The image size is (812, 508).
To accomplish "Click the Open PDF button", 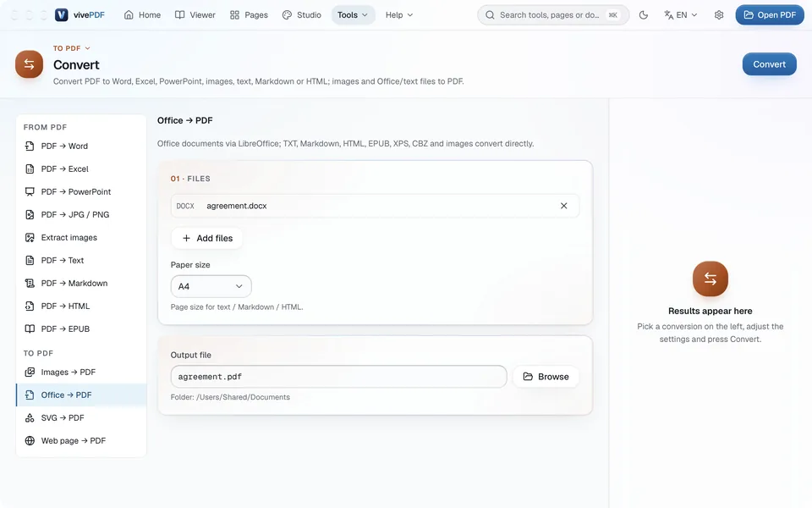I will click(770, 15).
